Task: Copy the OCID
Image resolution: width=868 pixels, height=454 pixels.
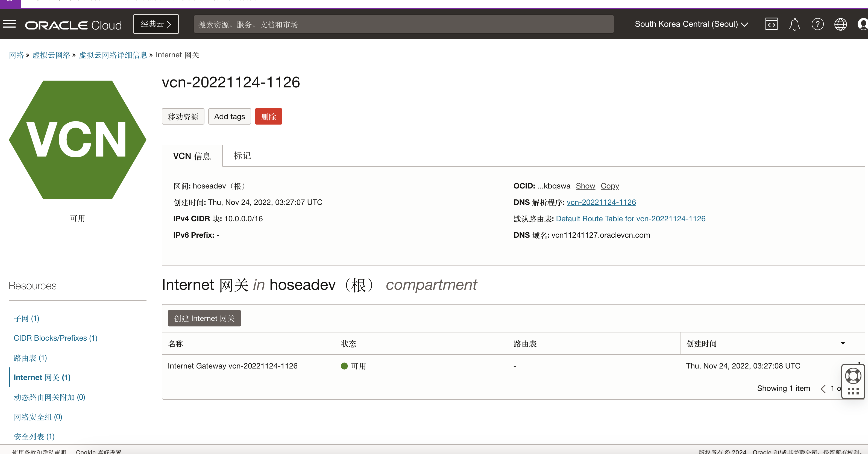Action: pos(610,186)
